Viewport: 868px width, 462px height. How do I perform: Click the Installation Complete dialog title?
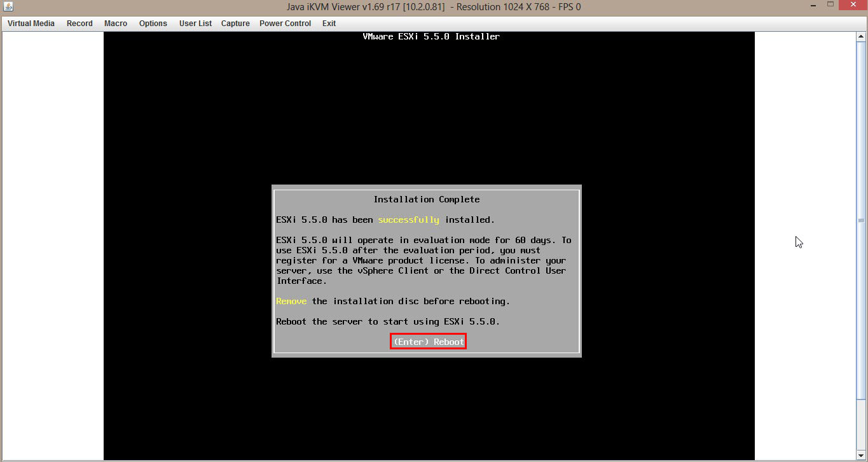426,199
